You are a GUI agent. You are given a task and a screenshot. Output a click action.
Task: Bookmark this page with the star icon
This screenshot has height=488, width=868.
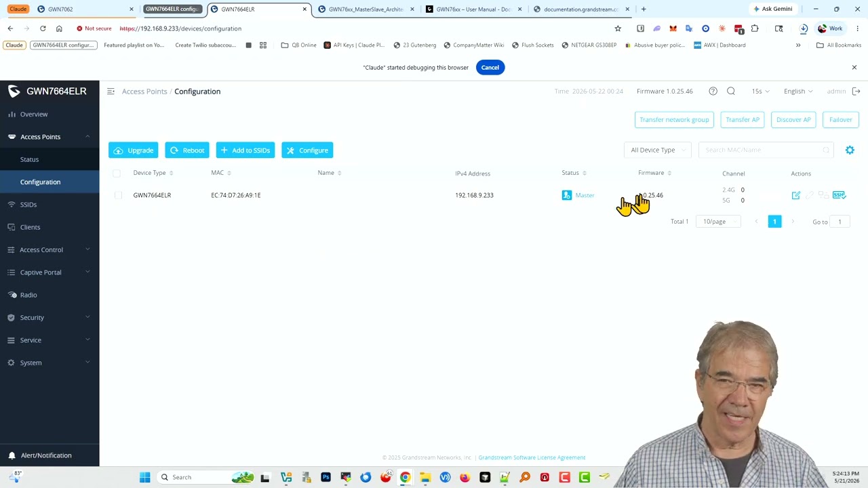[x=618, y=28]
